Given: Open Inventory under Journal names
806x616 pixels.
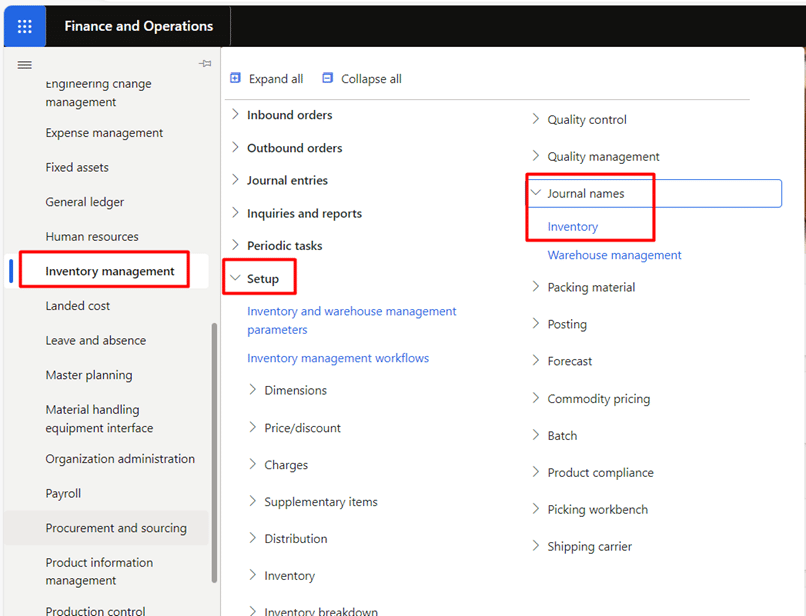Looking at the screenshot, I should [x=572, y=227].
